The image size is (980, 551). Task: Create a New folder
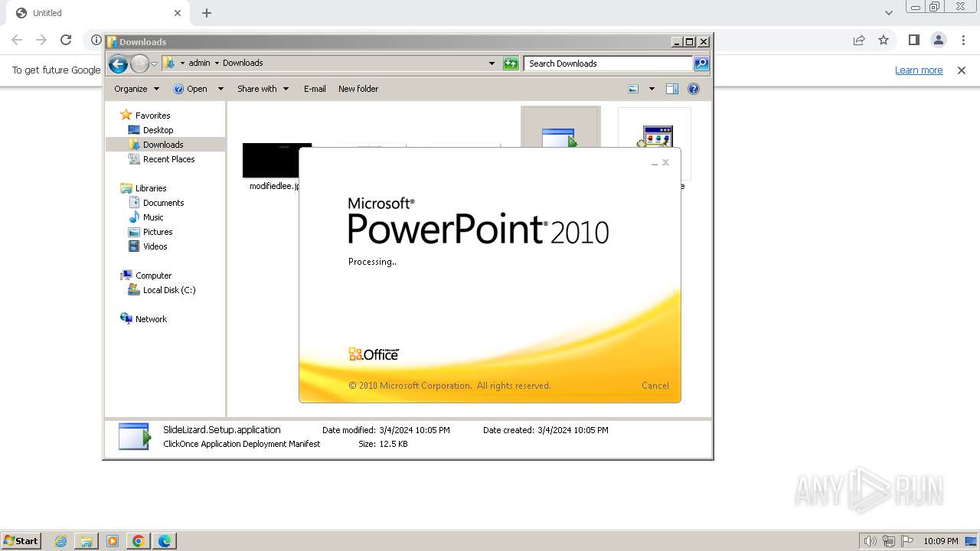point(358,89)
